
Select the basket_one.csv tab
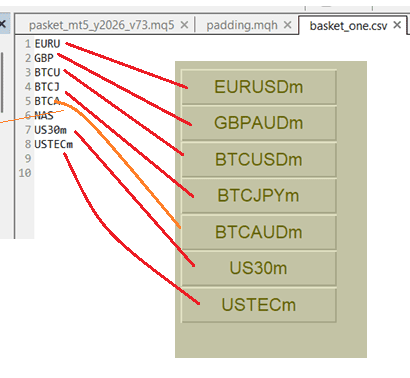[348, 26]
